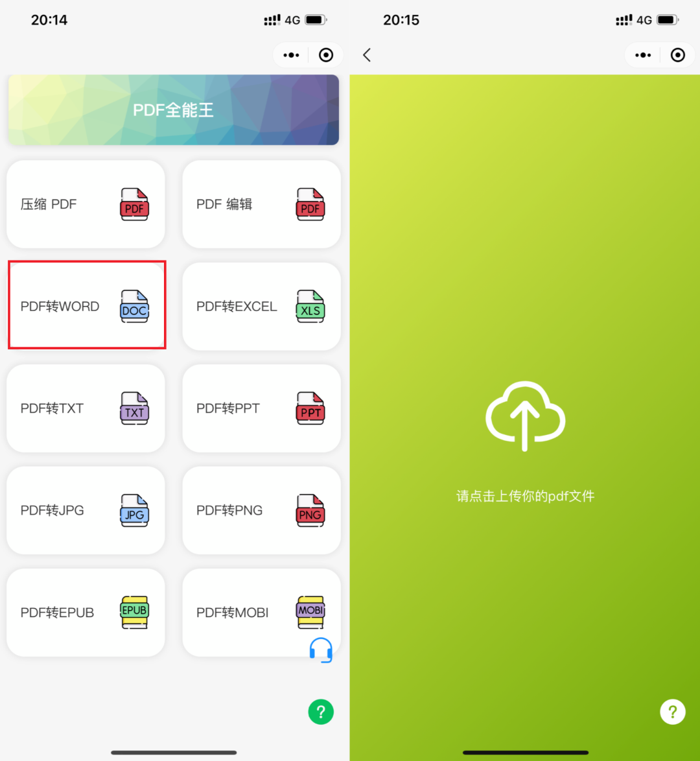Click the PDF icon on PDF 编辑 card

click(310, 204)
